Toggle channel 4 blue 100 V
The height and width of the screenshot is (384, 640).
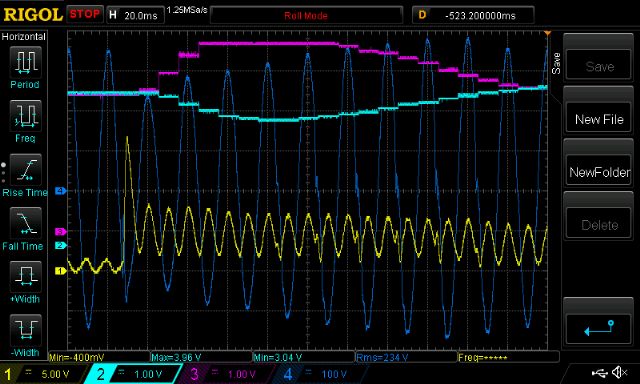coord(318,374)
